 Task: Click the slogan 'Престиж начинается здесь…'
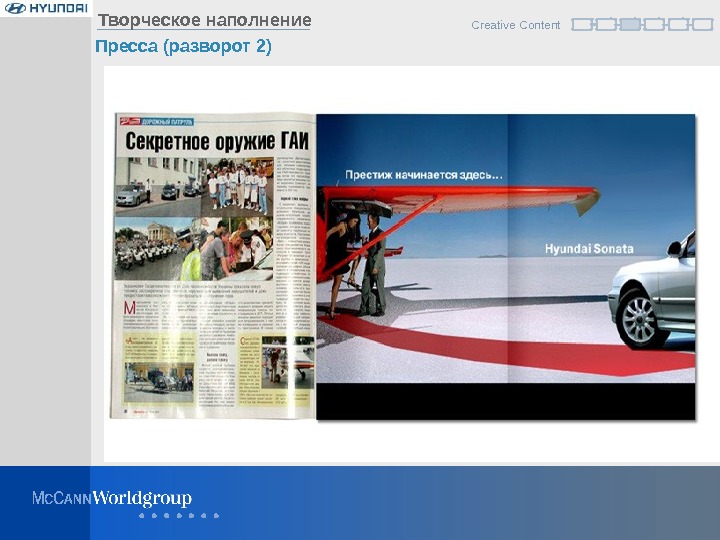[x=424, y=175]
